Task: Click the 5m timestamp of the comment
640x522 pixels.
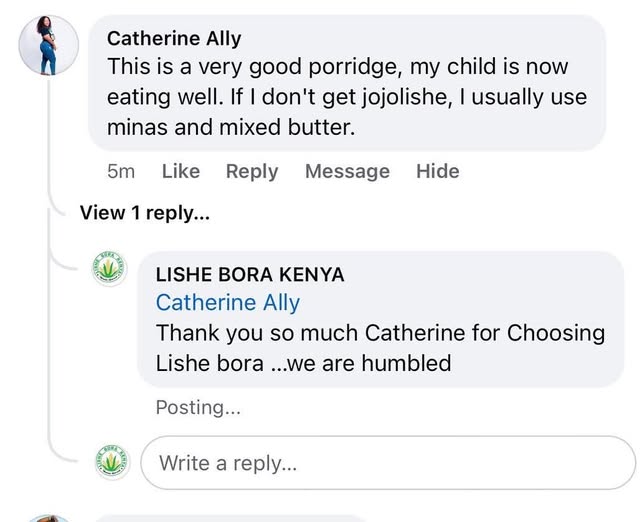Action: (x=120, y=171)
